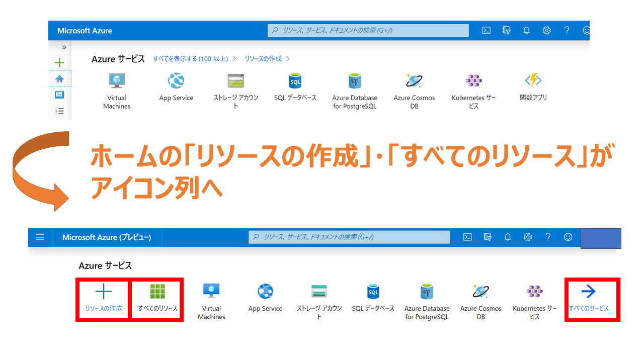Launch Cloud Shell from the top bar
This screenshot has width=644, height=362.
486,30
